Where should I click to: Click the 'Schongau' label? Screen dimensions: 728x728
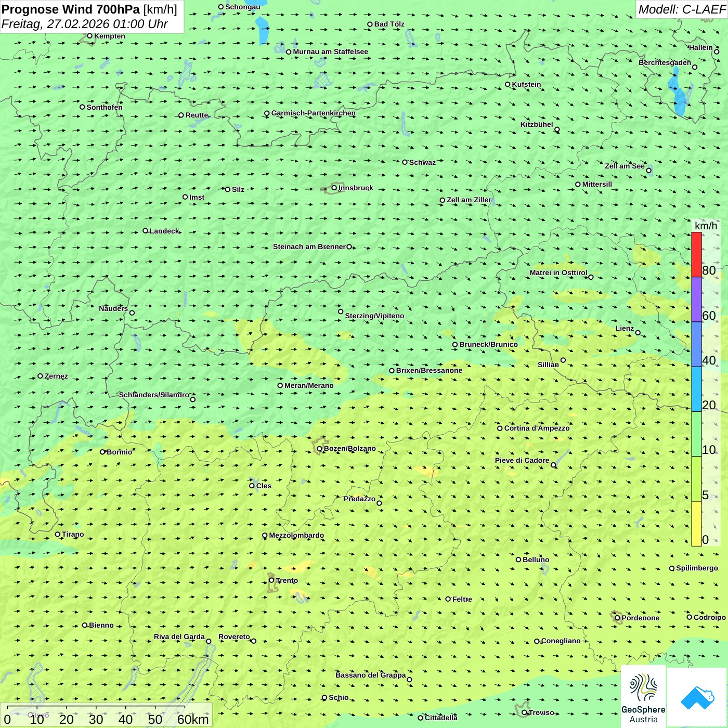click(x=243, y=7)
